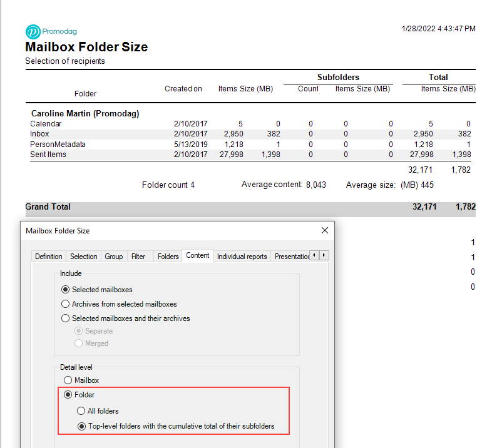The height and width of the screenshot is (448, 497).
Task: Select the 'Selected mailboxes' radio option
Action: coord(66,290)
